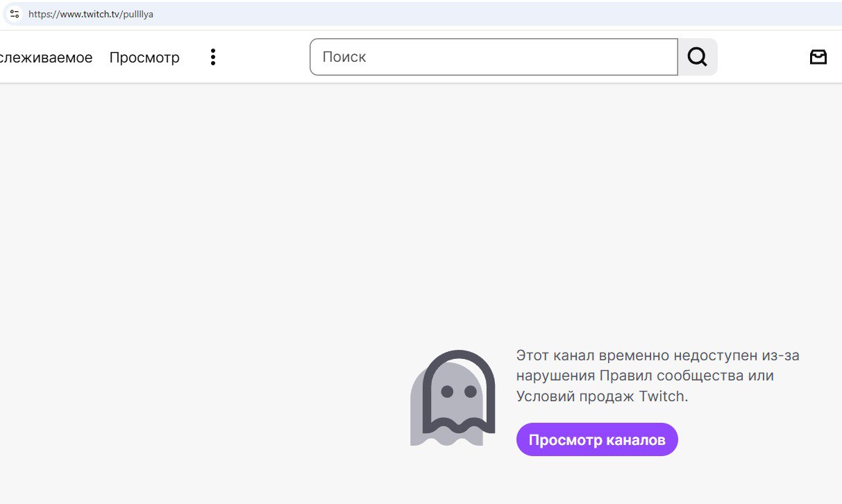Open the partially hidden 'слеживаемое' (Following) tab

tap(46, 58)
